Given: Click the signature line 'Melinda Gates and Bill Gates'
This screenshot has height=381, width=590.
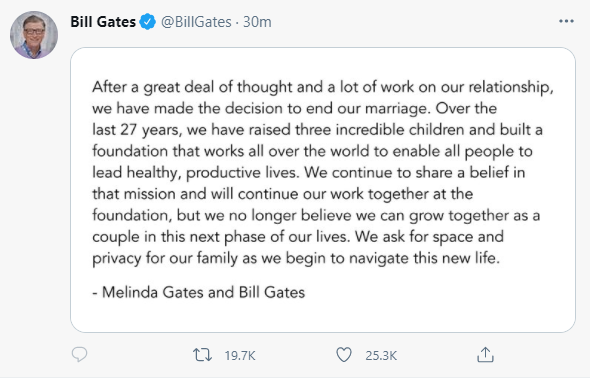Looking at the screenshot, I should (203, 292).
